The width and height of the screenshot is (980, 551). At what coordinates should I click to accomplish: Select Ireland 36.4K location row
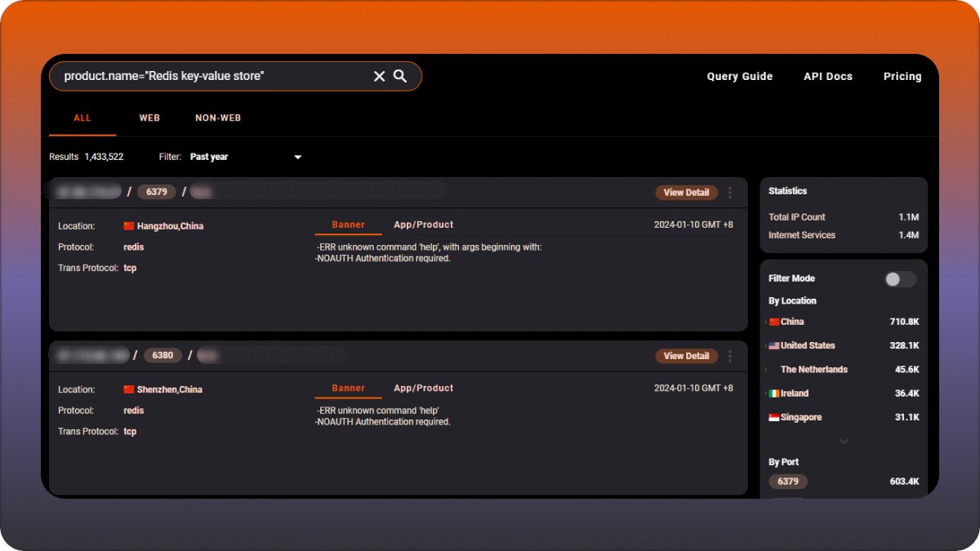coord(844,393)
